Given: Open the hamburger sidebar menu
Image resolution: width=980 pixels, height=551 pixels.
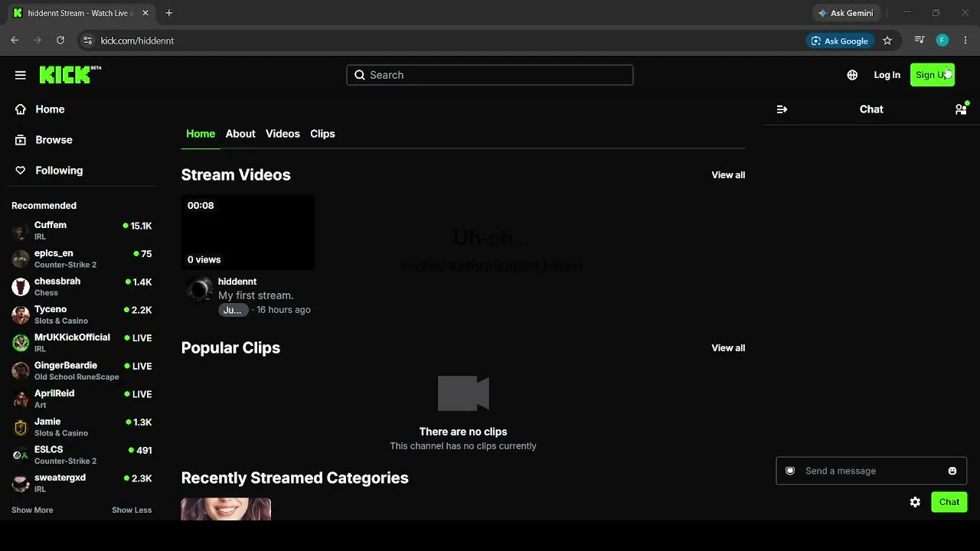Looking at the screenshot, I should click(21, 75).
